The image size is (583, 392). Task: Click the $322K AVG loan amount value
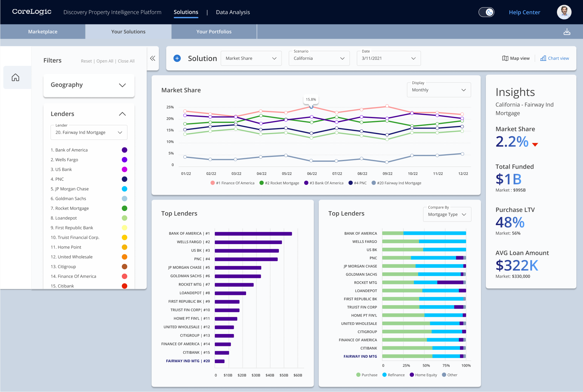(517, 265)
